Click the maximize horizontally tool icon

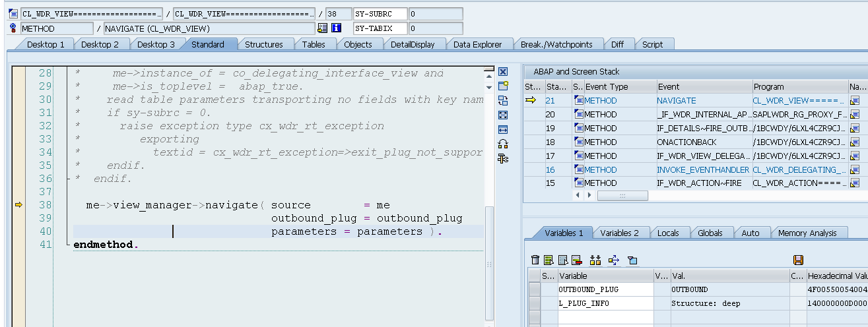503,129
